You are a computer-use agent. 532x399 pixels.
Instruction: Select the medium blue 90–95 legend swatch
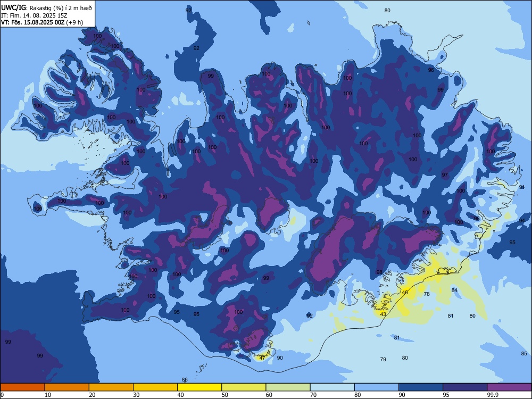pyautogui.click(x=421, y=387)
